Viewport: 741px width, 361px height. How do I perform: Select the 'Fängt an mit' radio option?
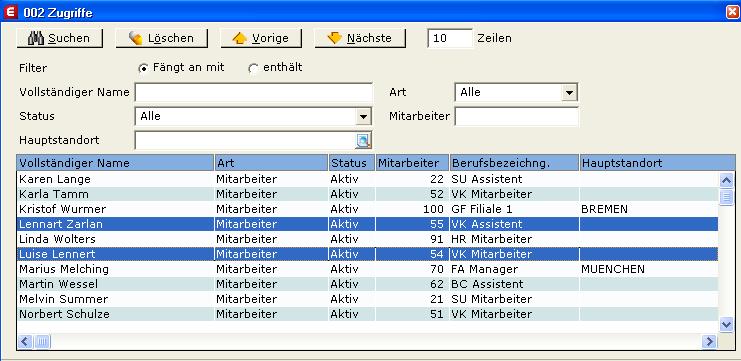click(143, 69)
